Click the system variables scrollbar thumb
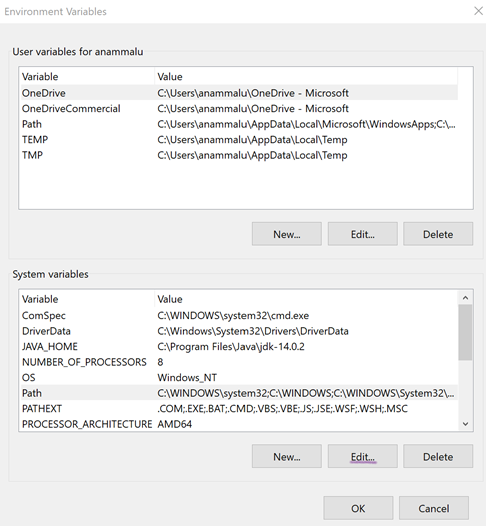The width and height of the screenshot is (486, 526). [465, 332]
